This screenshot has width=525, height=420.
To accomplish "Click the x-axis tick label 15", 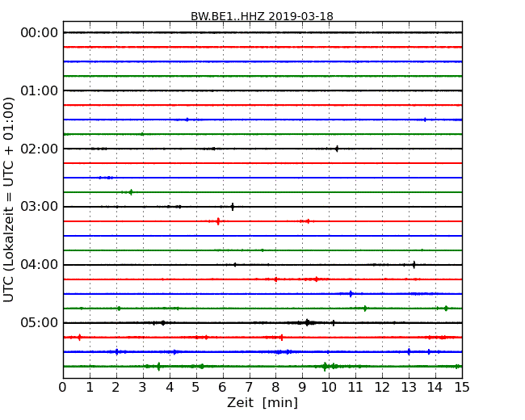I will [462, 388].
